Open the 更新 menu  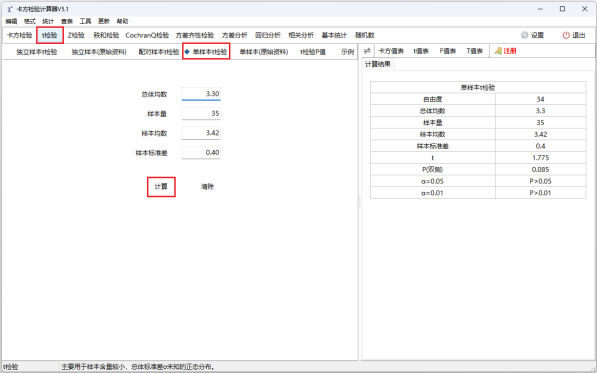click(x=104, y=21)
